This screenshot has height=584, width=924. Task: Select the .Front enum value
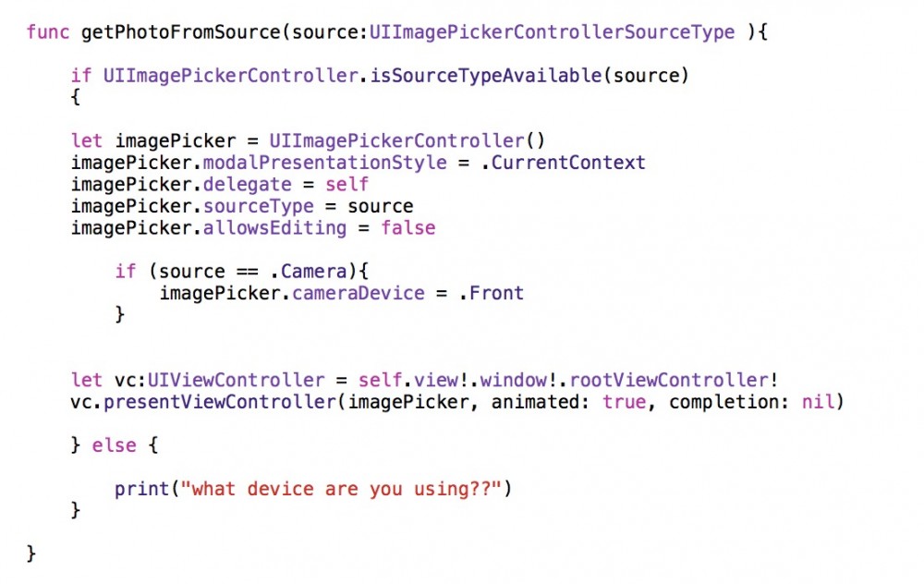click(x=491, y=294)
